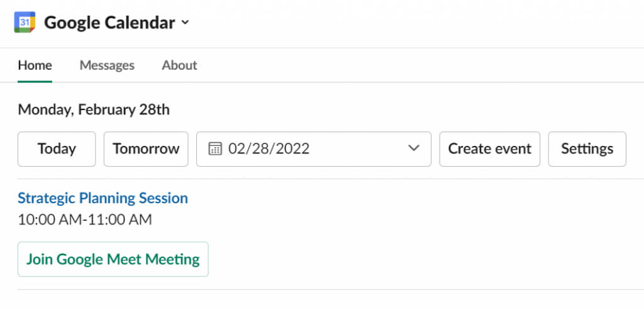Click the green underline beneath the Home tab
The image size is (644, 310).
(35, 81)
